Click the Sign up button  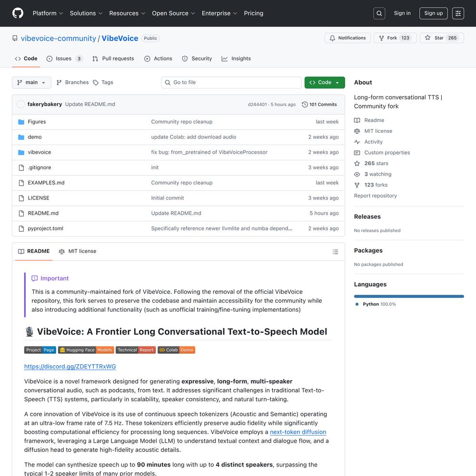tap(433, 13)
